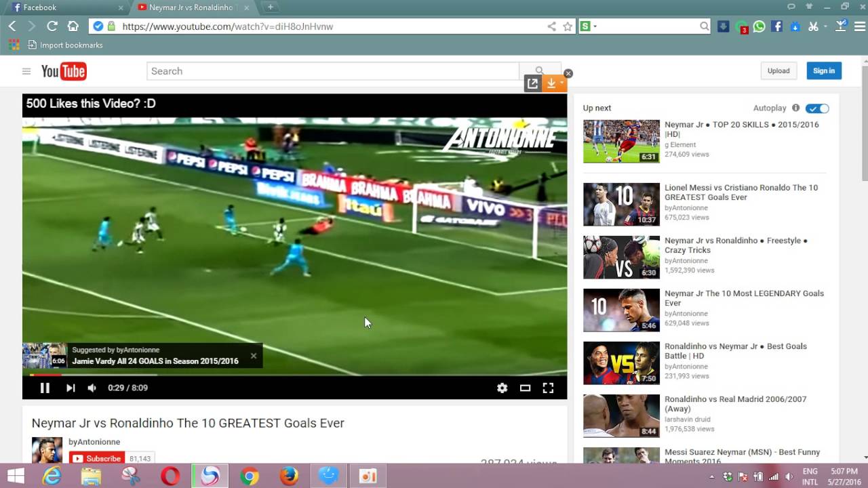The height and width of the screenshot is (488, 868).
Task: Open Messi vs Cristiano Ronaldo goals thumbnail
Action: pos(621,204)
